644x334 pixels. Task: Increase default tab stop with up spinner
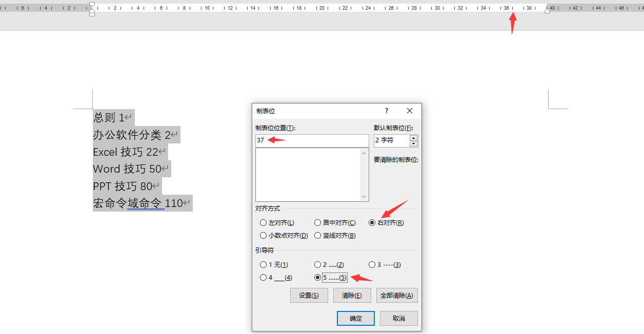(x=414, y=137)
